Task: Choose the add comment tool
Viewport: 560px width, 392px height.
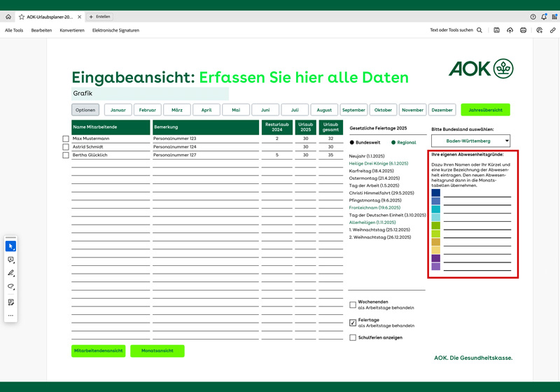Action: 10,260
